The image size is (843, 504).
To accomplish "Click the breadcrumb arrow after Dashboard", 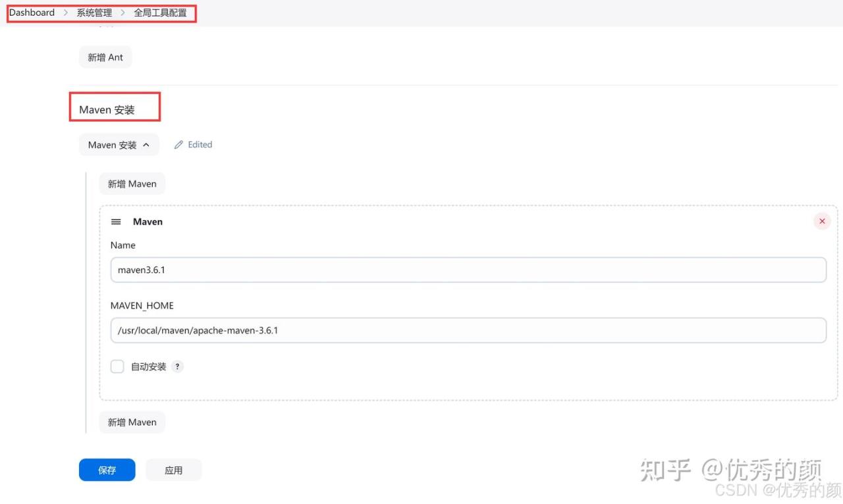I will point(66,13).
